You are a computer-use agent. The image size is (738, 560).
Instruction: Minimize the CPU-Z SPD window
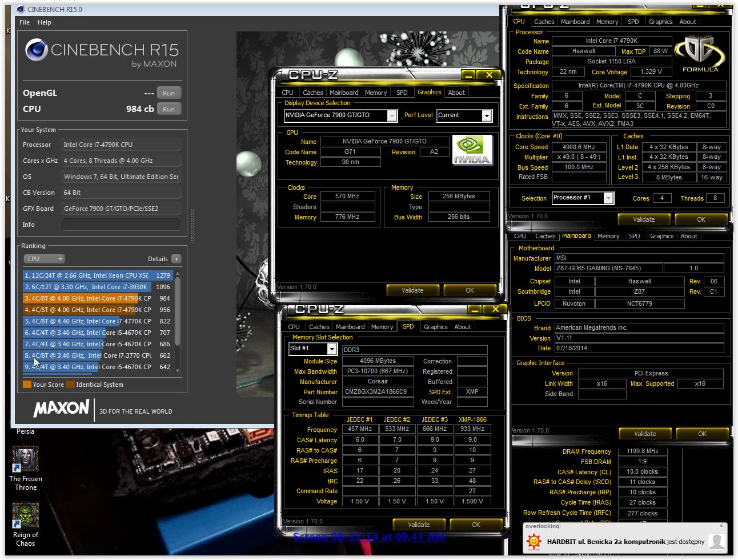[475, 309]
